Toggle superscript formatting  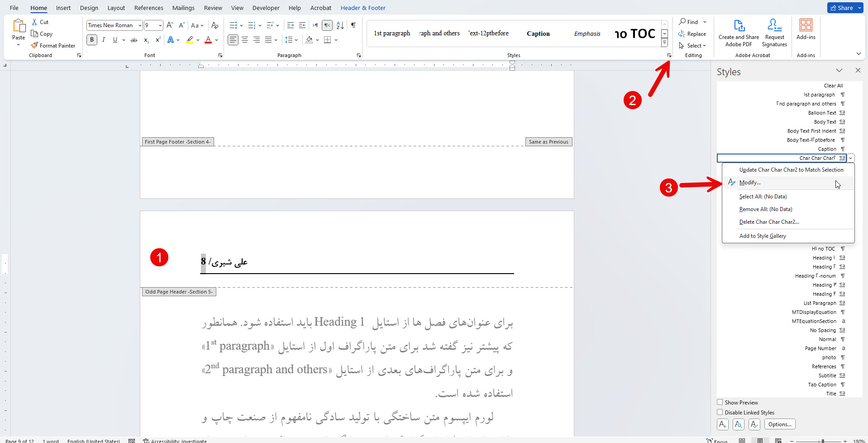pos(158,40)
